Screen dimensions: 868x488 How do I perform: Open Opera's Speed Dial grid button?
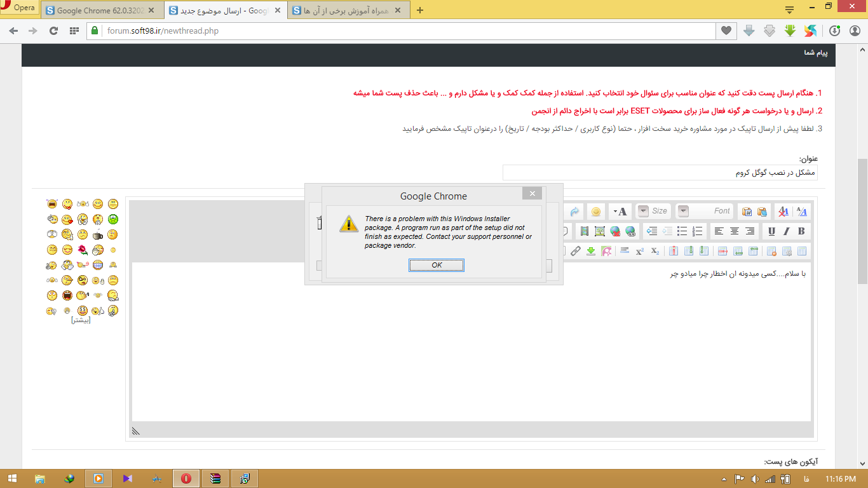74,30
